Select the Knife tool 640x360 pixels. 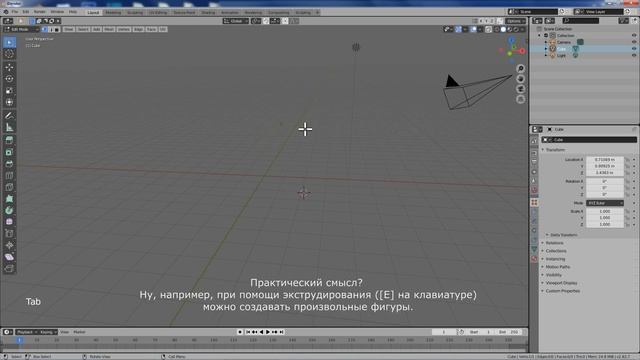click(9, 187)
